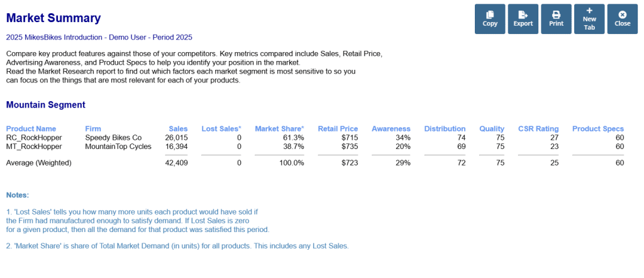Click the Distribution column header
This screenshot has width=644, height=278.
click(445, 129)
